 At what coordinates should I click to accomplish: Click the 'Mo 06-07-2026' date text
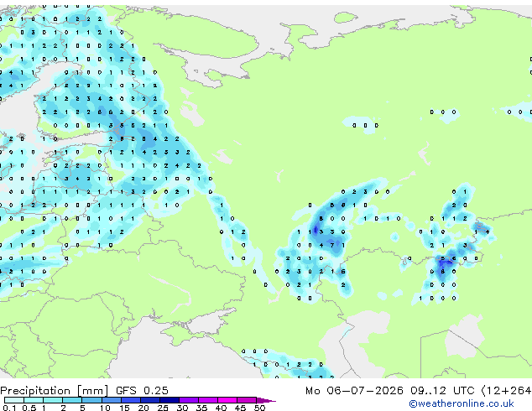pyautogui.click(x=355, y=391)
